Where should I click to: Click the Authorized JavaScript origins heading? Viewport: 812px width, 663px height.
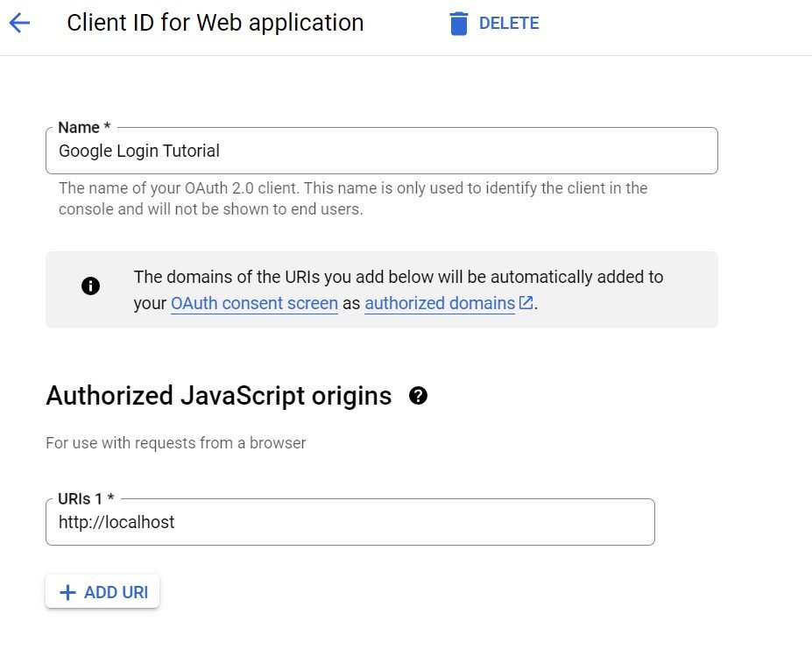[x=218, y=396]
